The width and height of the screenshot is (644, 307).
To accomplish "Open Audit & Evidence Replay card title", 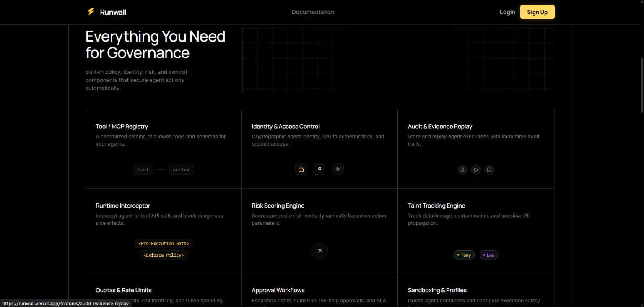I will point(440,126).
